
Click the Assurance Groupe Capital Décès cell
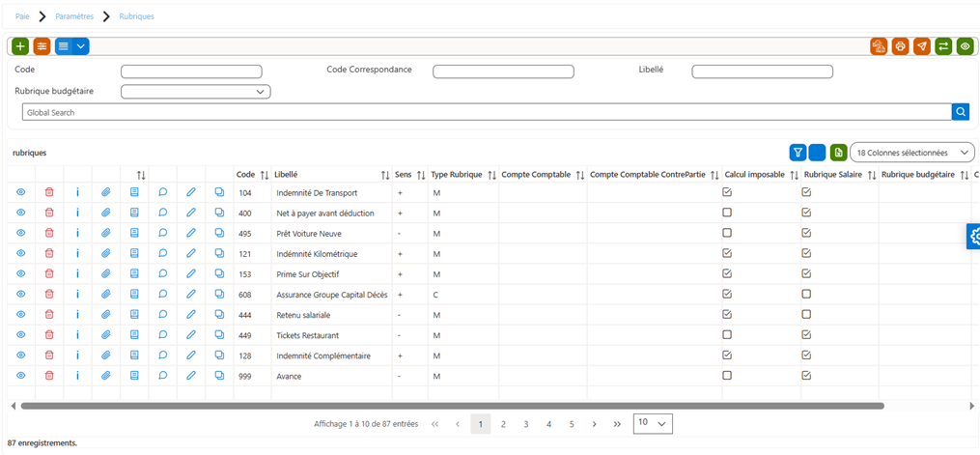332,295
